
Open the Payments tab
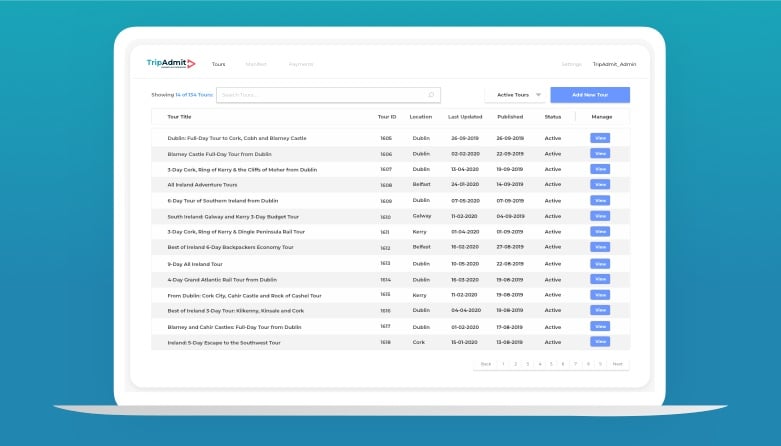(301, 64)
